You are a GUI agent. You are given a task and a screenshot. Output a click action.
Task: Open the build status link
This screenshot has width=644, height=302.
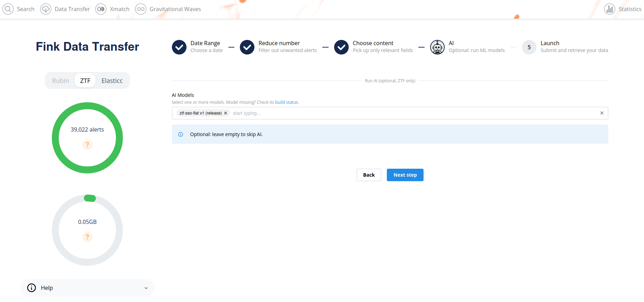[x=287, y=102]
